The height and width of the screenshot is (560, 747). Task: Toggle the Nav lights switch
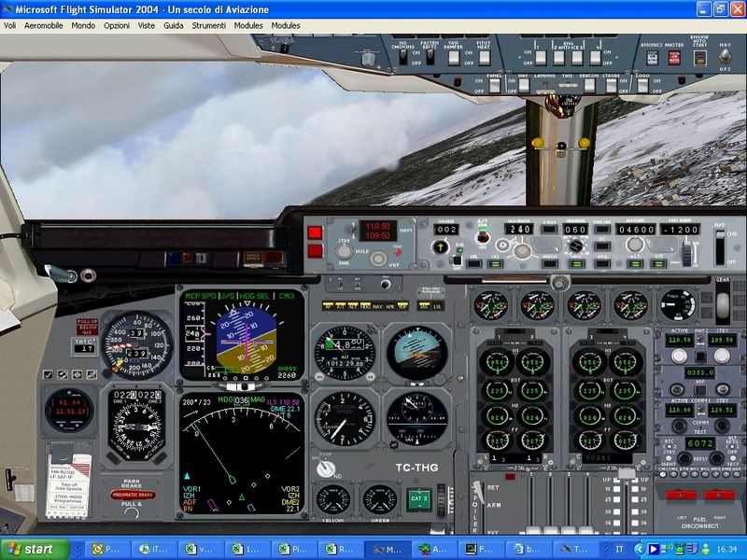coord(524,86)
